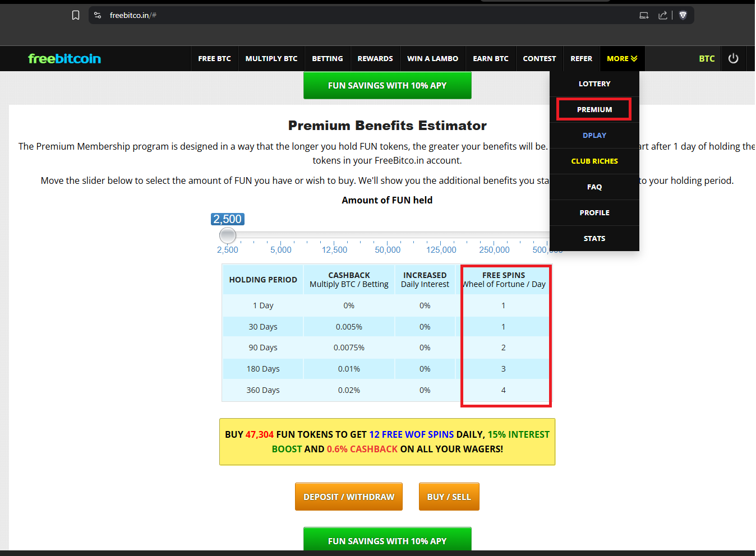The height and width of the screenshot is (556, 756).
Task: Click the 0.0075% cashback cell
Action: click(x=349, y=347)
